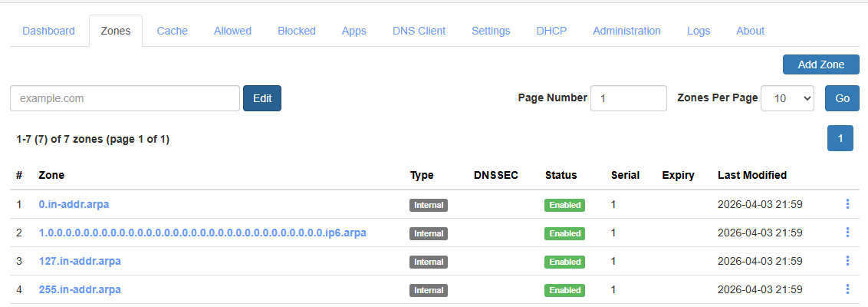868x307 pixels.
Task: Open options menu for 127.in-addr.arpa zone
Action: point(847,261)
